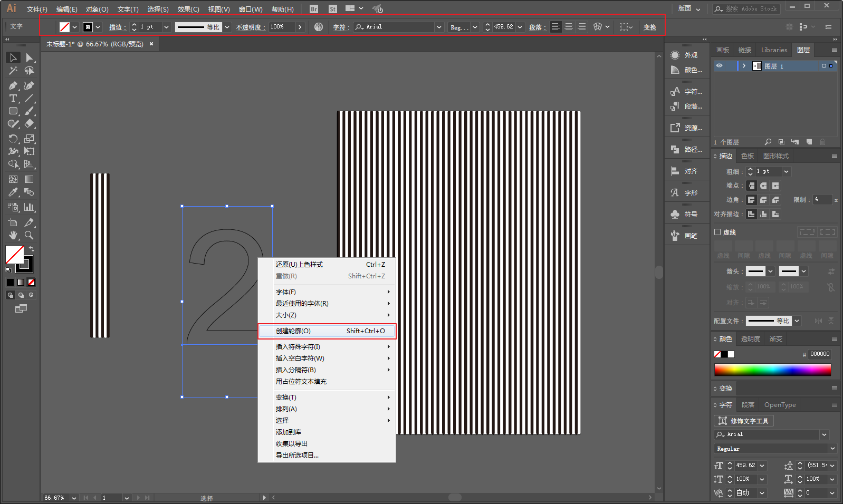The width and height of the screenshot is (843, 504).
Task: Click the 不透明度 link in control bar
Action: coord(250,27)
